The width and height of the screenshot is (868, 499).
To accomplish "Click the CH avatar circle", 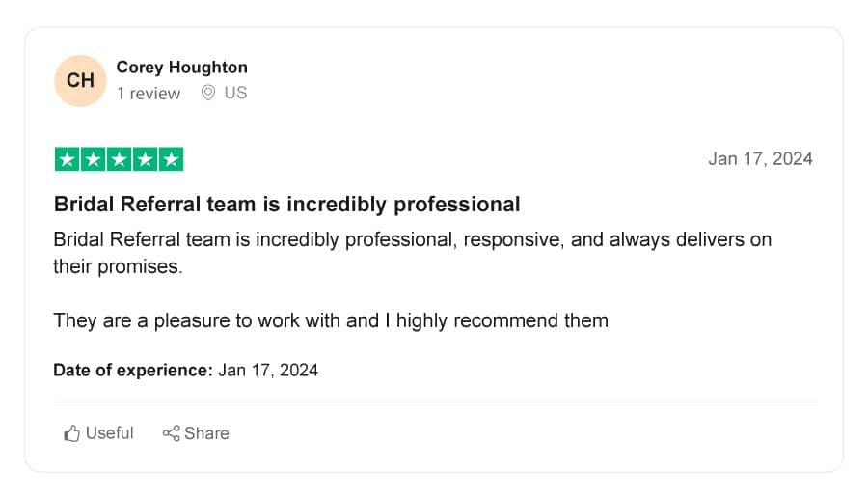I will (80, 81).
